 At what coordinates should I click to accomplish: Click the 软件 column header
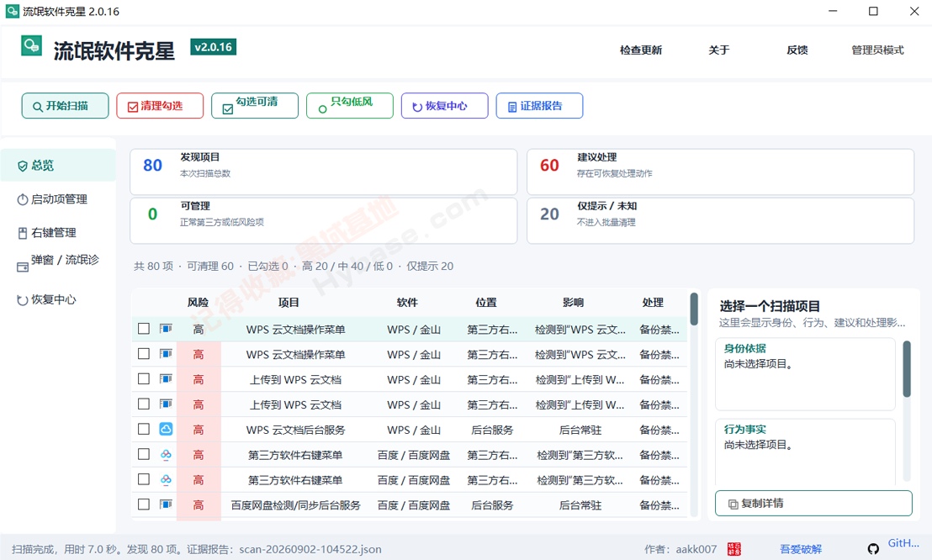(408, 303)
